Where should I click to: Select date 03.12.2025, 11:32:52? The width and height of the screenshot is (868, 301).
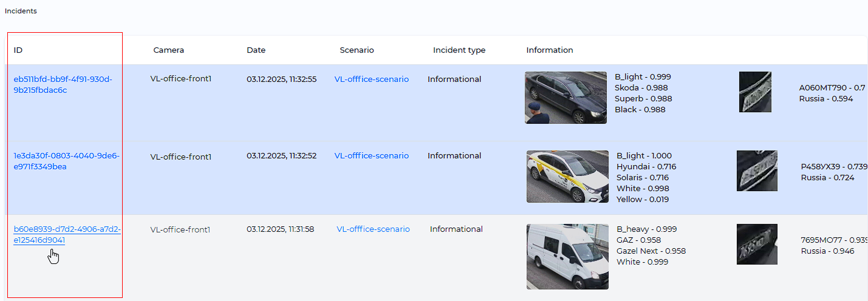(x=282, y=155)
